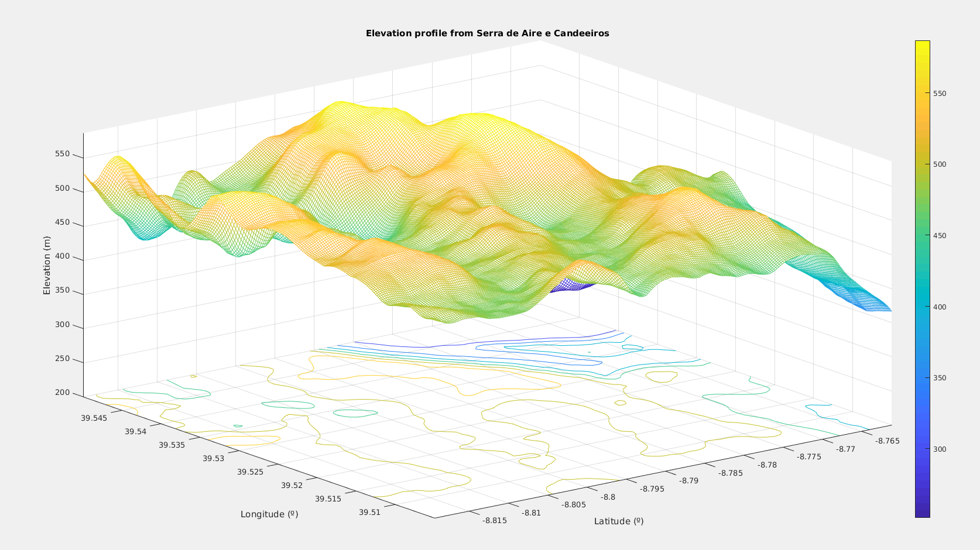This screenshot has height=550, width=980.
Task: Click the 200 tick on the Elevation axis
Action: pos(63,393)
